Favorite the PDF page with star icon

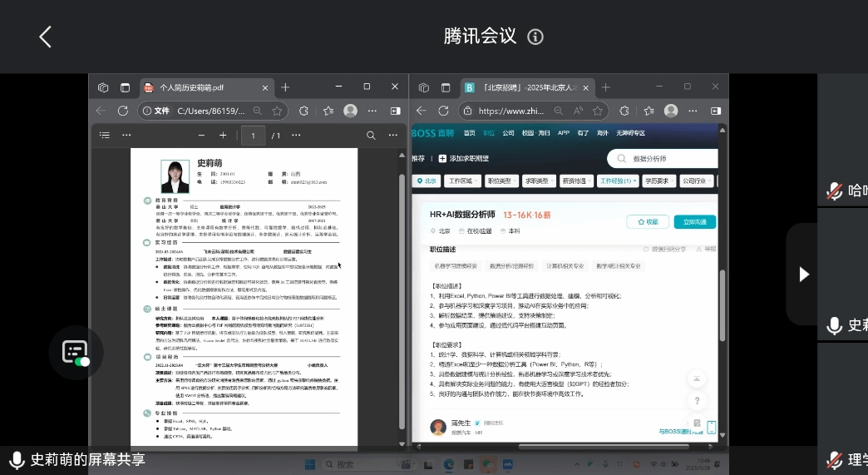tap(277, 111)
